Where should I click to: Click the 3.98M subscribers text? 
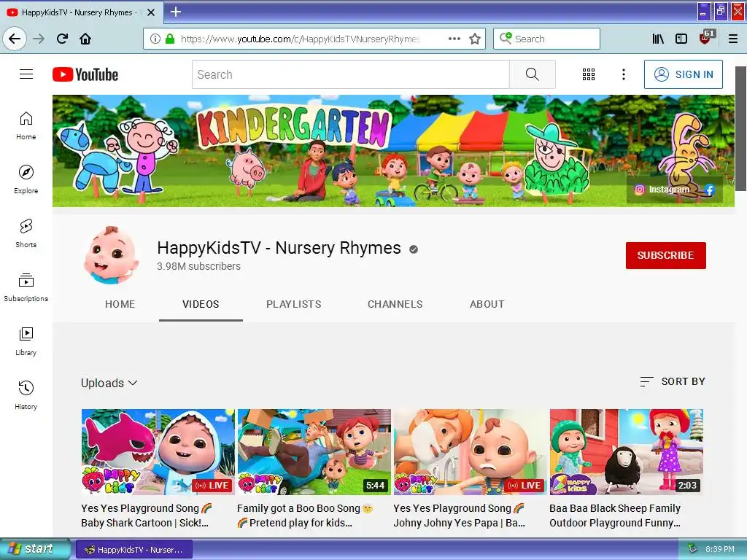tap(198, 266)
